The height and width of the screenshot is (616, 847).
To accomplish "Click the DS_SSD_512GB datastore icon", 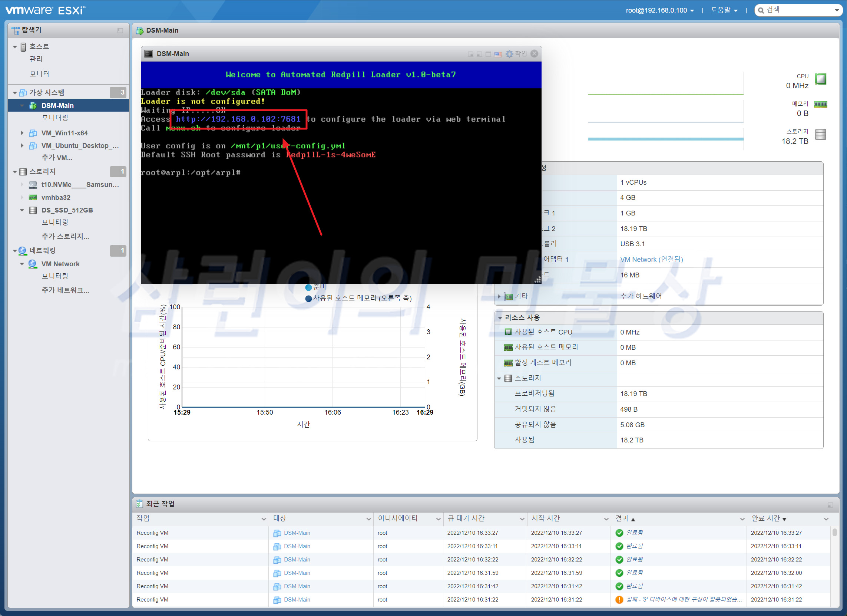I will (33, 210).
